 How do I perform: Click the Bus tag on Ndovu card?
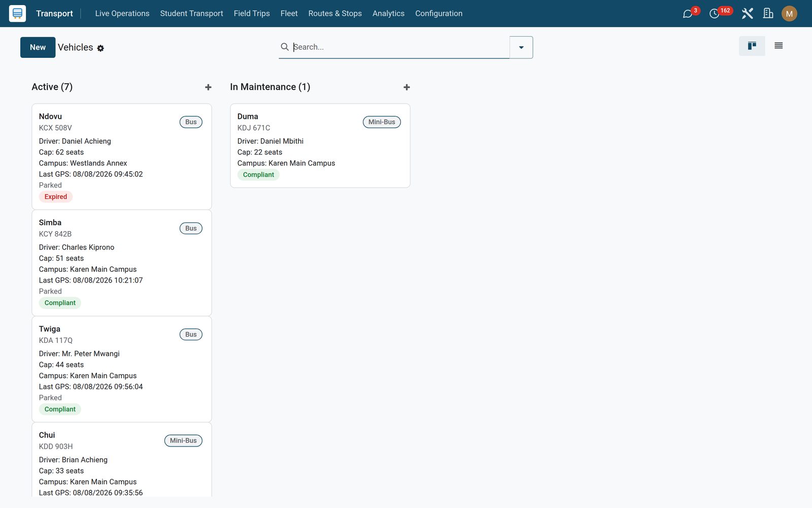(191, 122)
